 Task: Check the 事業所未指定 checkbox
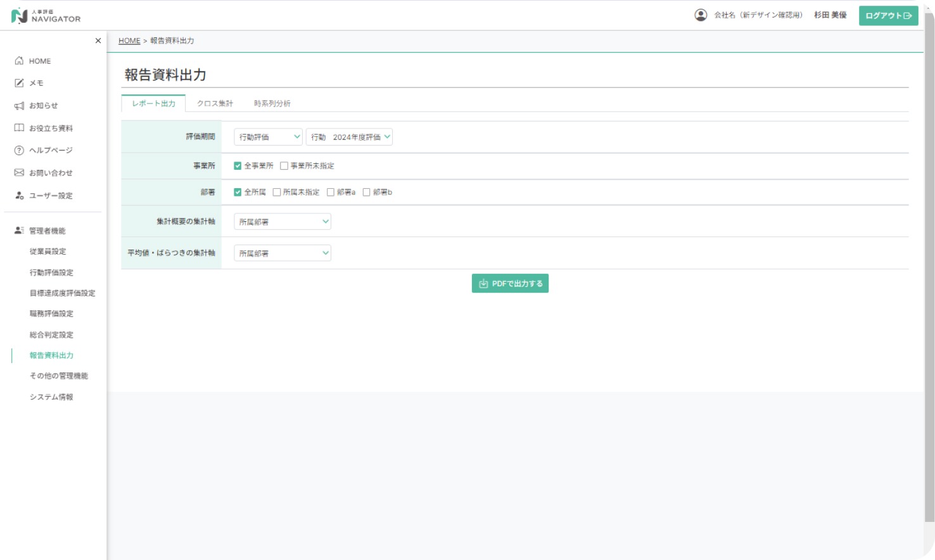(284, 166)
